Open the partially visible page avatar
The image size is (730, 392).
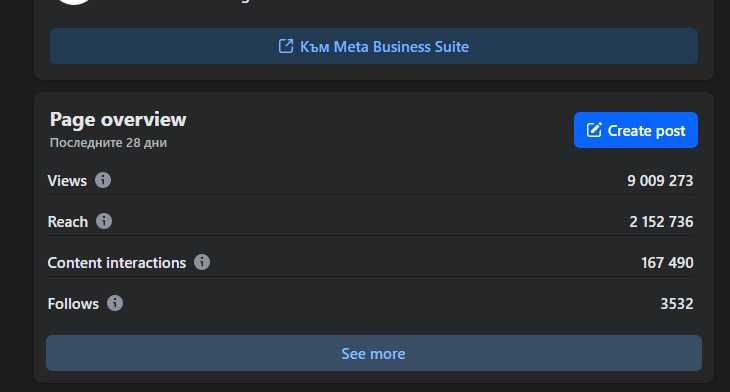(x=74, y=2)
